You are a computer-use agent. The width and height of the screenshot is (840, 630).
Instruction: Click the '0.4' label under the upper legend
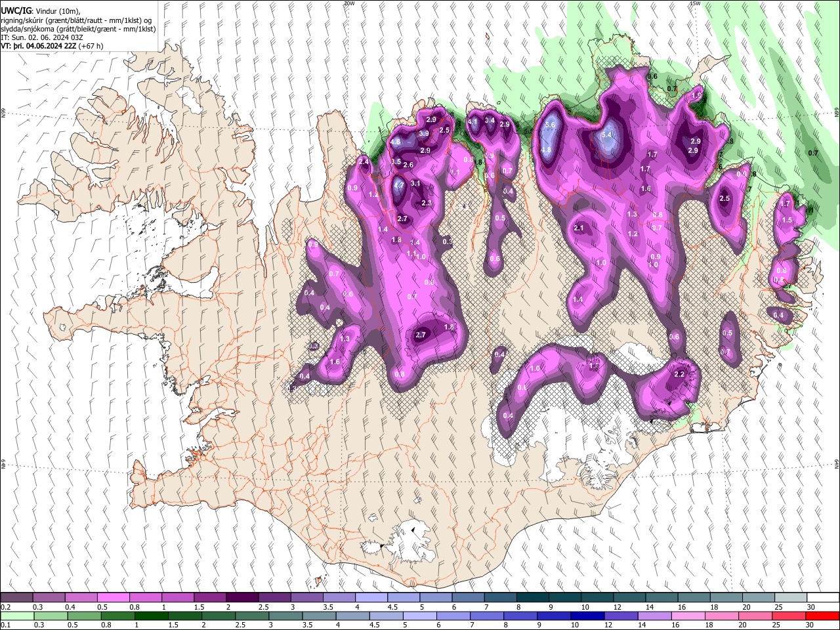coord(70,607)
